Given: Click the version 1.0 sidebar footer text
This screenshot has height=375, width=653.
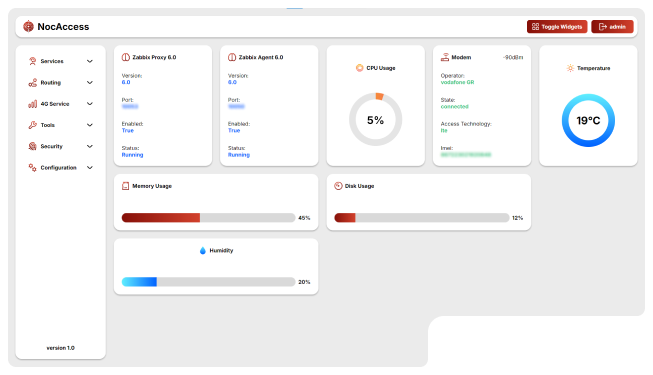Looking at the screenshot, I should 60,348.
